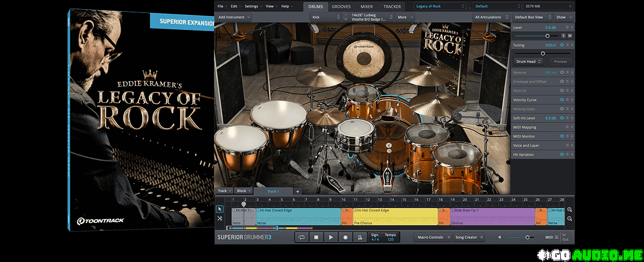Viewport: 644px width, 262px height.
Task: Select the arrow pointer tool beside timeline
Action: click(x=219, y=209)
